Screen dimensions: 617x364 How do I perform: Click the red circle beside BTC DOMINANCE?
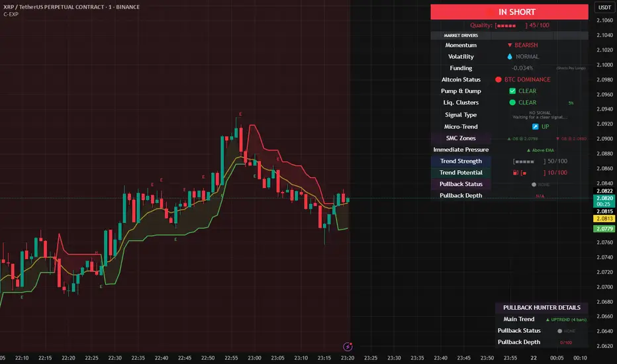[498, 79]
